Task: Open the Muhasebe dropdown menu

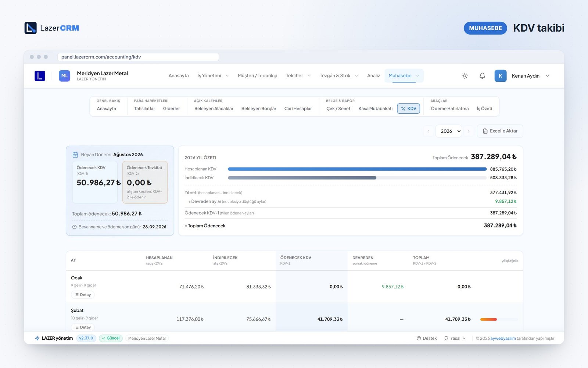Action: click(404, 76)
